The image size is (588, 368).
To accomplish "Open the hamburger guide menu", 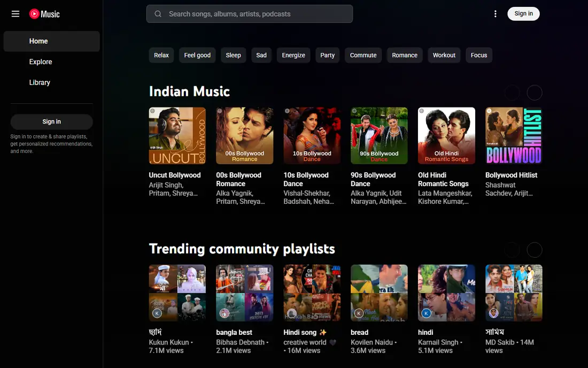I will [x=16, y=14].
